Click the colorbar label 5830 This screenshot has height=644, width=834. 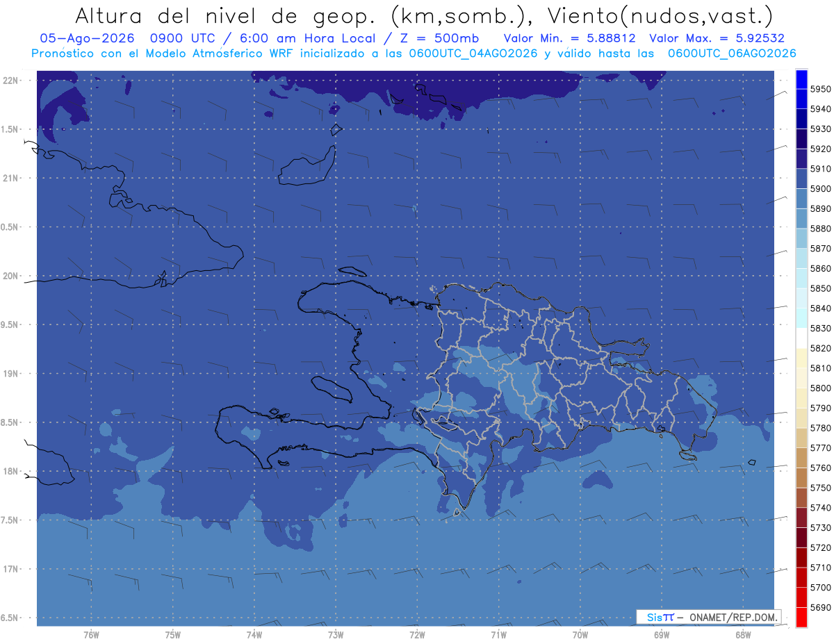[820, 328]
